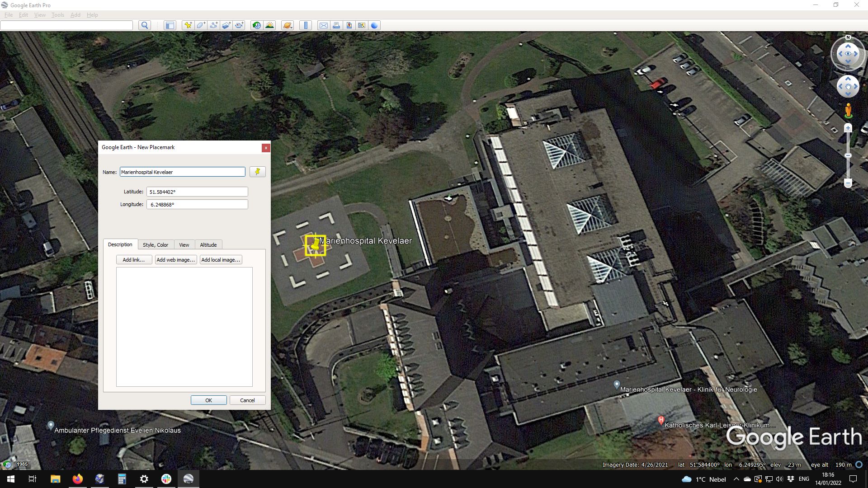Screen dimensions: 868x488
Task: Open Firefox from the taskbar
Action: click(x=77, y=479)
